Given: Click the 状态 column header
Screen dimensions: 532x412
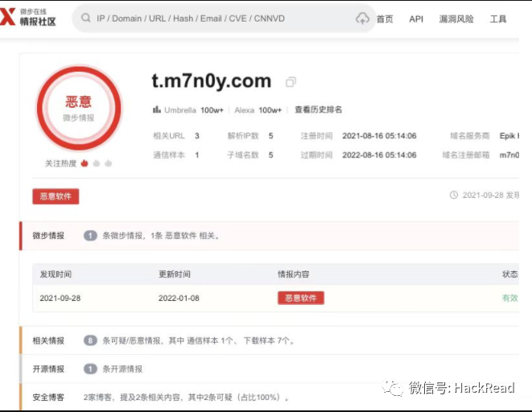Looking at the screenshot, I should [510, 274].
